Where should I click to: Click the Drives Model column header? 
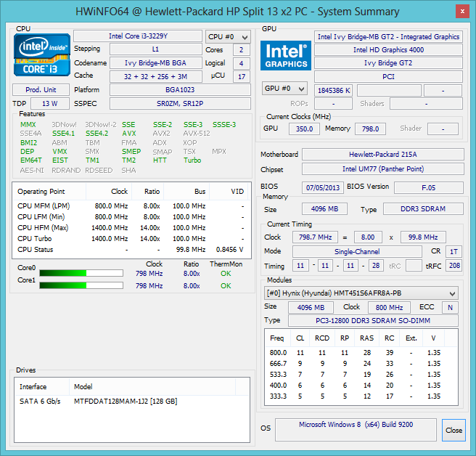pos(152,386)
